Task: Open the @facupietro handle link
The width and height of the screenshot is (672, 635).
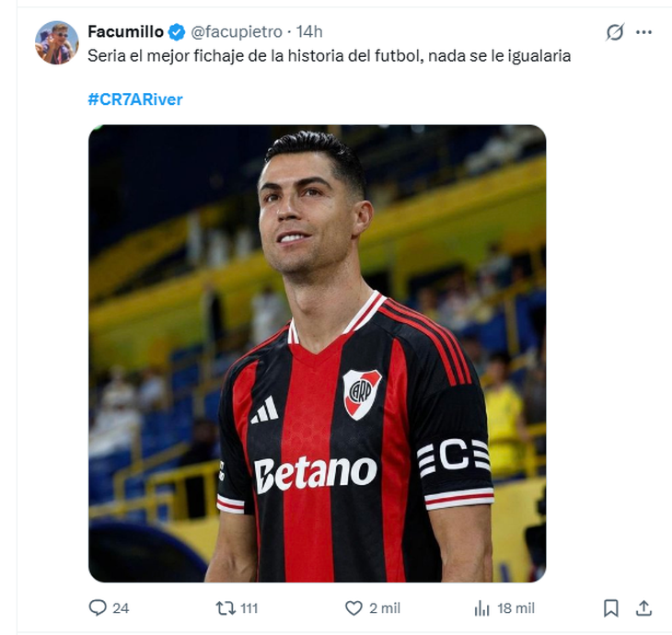Action: [237, 32]
